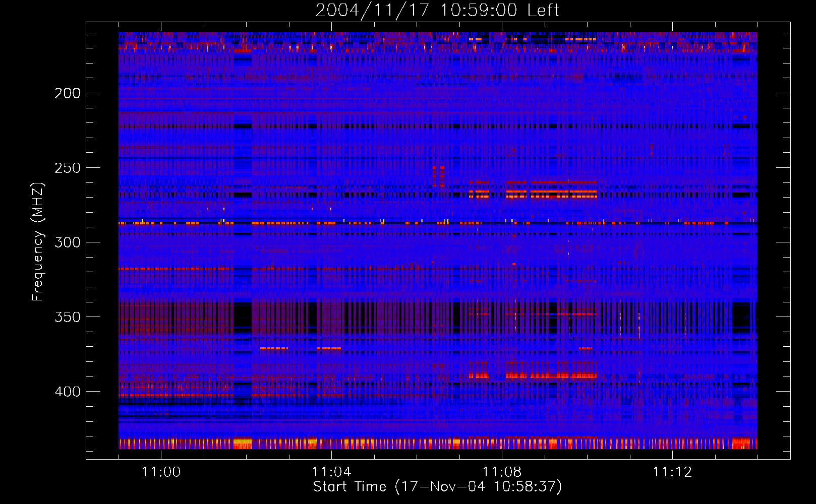Click the 11:08 time tick label

point(502,472)
